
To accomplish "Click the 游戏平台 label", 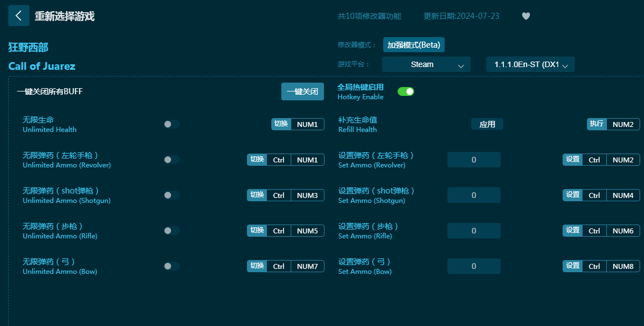I will pyautogui.click(x=354, y=64).
